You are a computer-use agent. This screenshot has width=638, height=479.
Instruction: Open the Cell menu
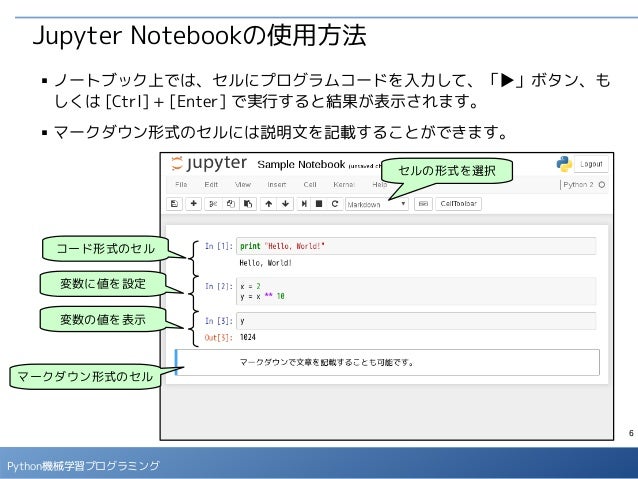click(310, 185)
